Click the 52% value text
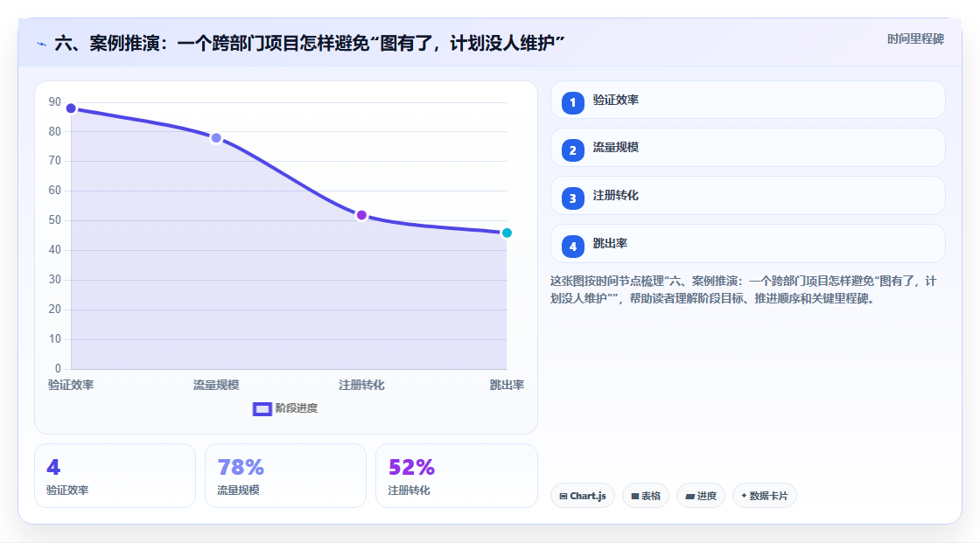Image resolution: width=980 pixels, height=543 pixels. pyautogui.click(x=411, y=468)
